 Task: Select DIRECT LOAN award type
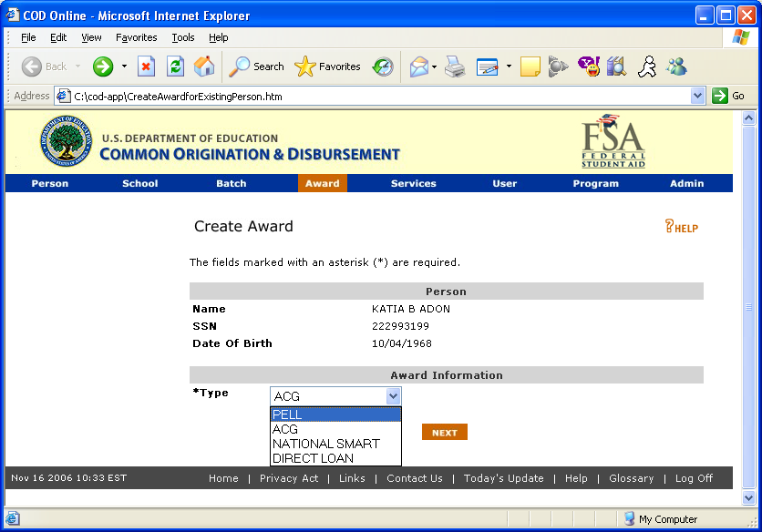click(x=335, y=458)
